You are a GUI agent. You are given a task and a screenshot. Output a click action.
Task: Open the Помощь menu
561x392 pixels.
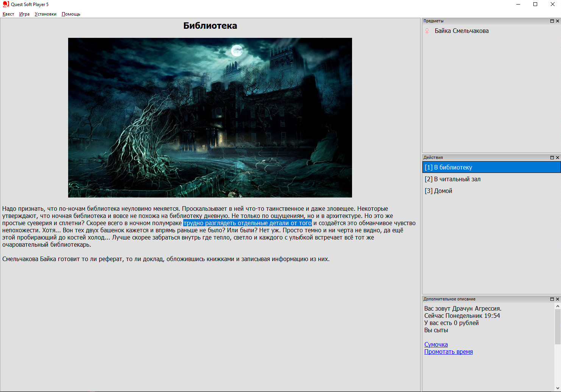click(71, 14)
